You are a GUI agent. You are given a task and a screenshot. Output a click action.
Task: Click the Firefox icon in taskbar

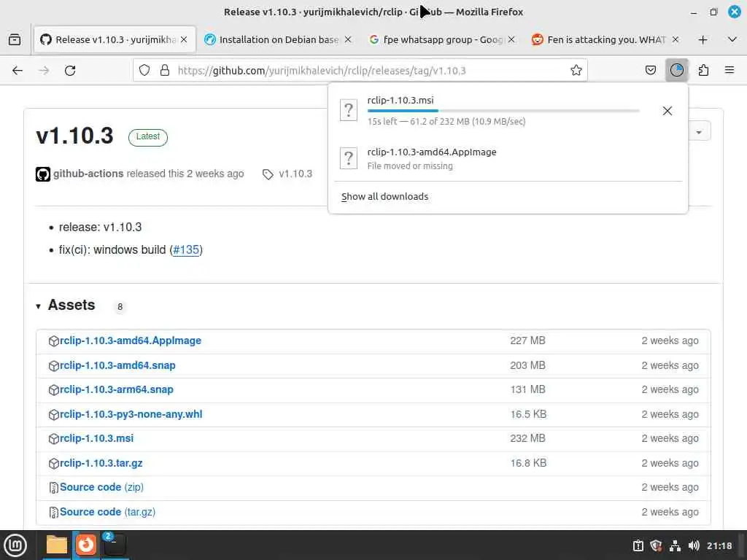tap(86, 544)
